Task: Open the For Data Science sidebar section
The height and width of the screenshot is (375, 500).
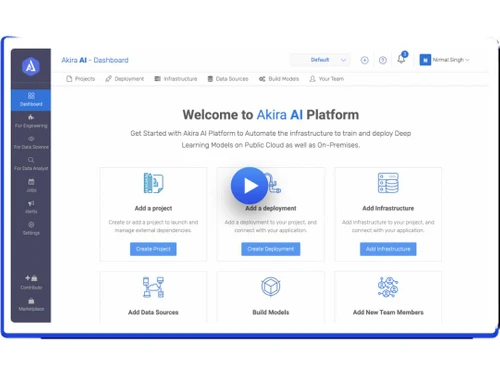Action: point(31,143)
